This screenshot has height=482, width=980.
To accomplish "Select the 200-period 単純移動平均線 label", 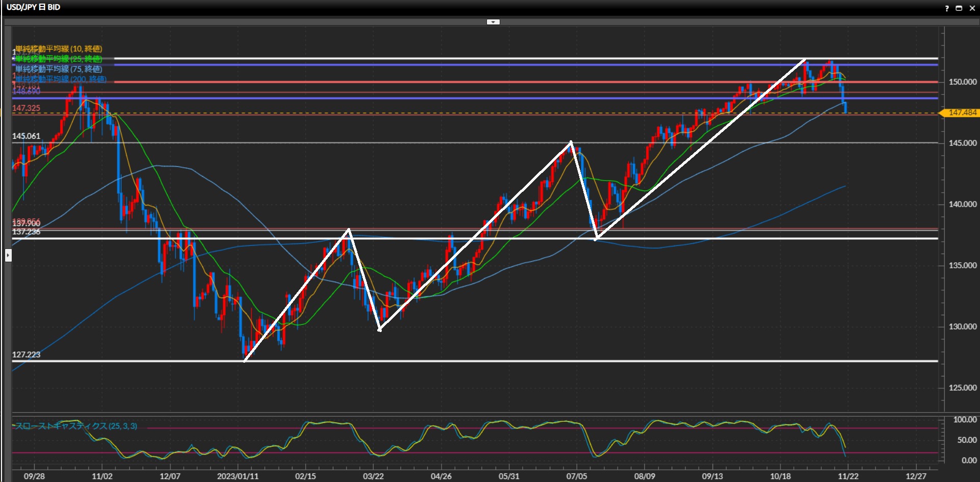I will click(x=61, y=79).
